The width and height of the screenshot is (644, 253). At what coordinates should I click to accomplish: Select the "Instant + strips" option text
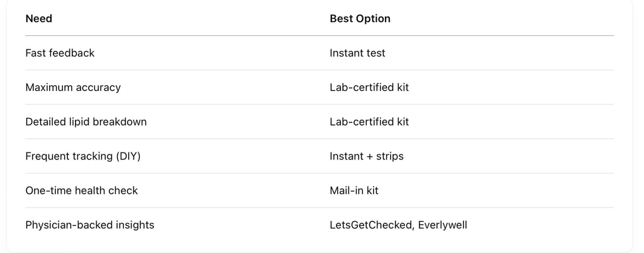[x=367, y=156]
